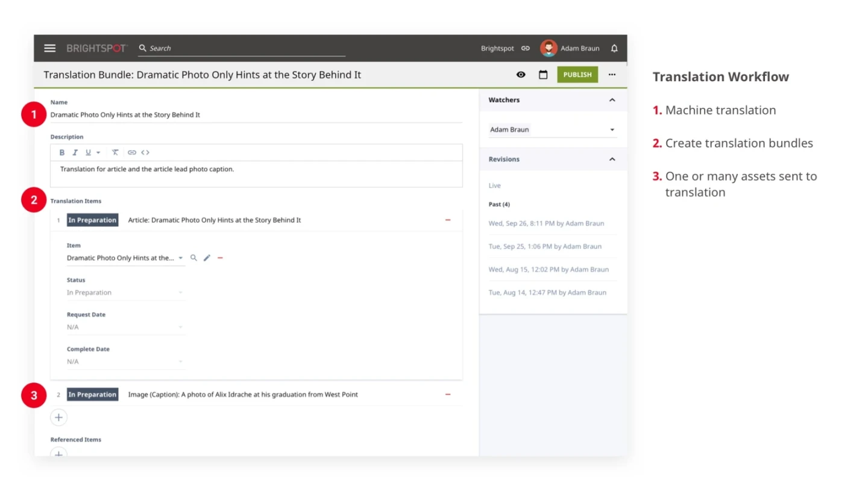Image resolution: width=868 pixels, height=491 pixels.
Task: Click the preview eye icon
Action: tap(521, 75)
